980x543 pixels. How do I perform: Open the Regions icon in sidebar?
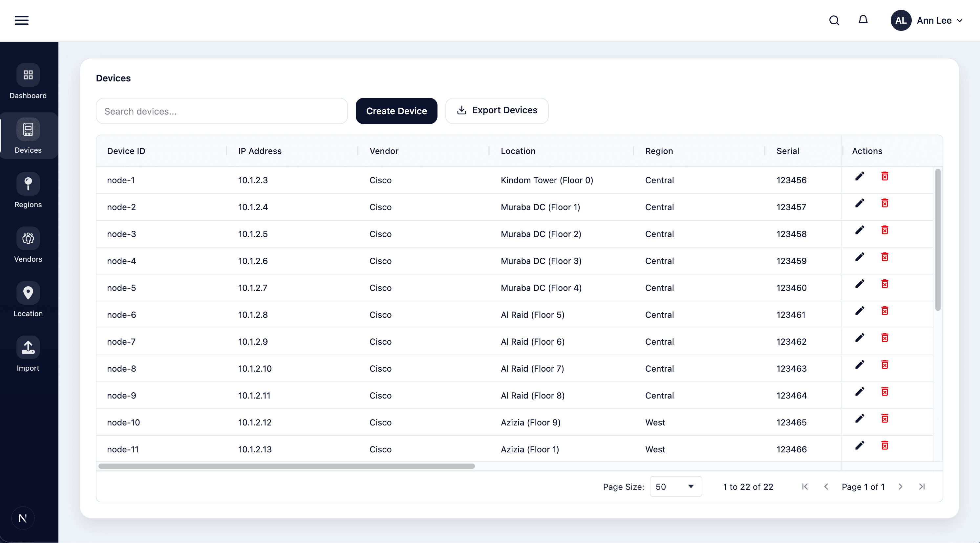28,184
